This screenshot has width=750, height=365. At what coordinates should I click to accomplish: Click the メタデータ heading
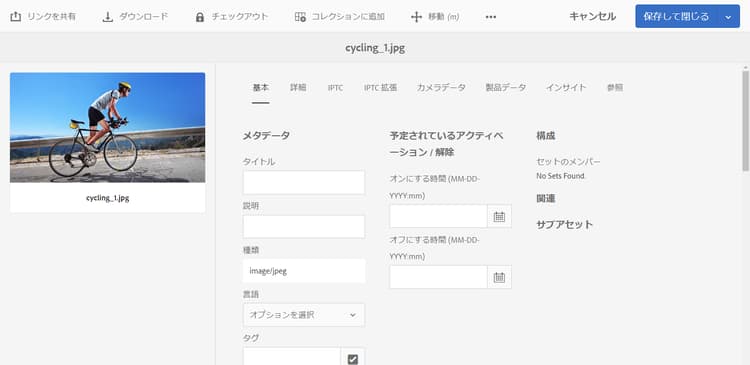pos(266,135)
